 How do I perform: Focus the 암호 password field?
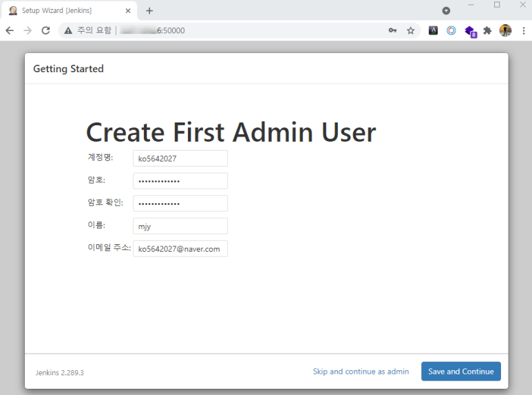click(180, 181)
